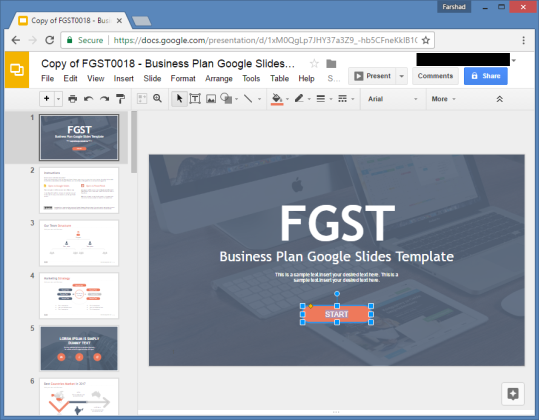Open the Edit menu
This screenshot has width=539, height=420.
(x=70, y=79)
